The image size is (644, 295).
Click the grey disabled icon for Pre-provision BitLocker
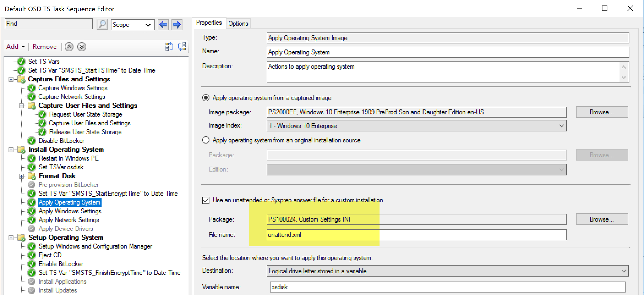pyautogui.click(x=32, y=185)
